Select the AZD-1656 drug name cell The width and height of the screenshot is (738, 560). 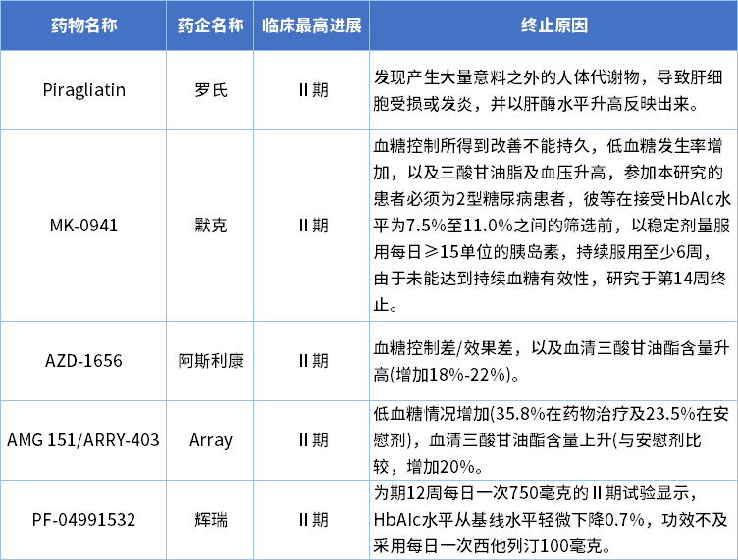(83, 361)
